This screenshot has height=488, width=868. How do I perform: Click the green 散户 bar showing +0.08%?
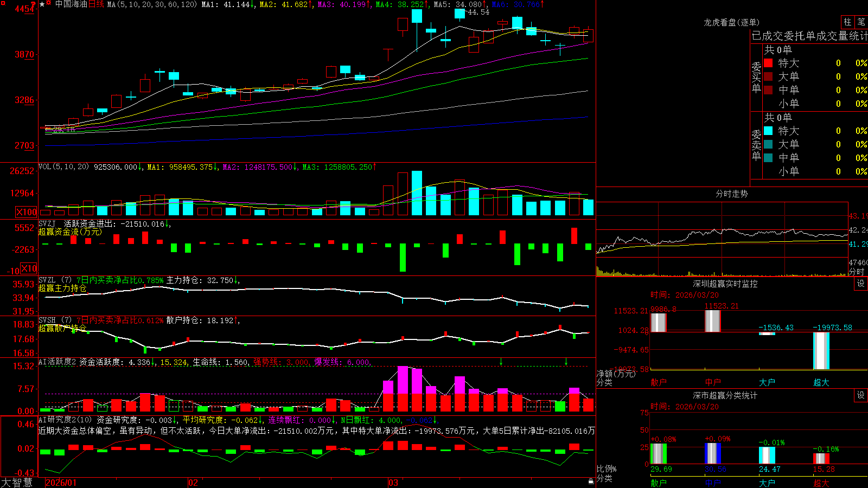(659, 454)
